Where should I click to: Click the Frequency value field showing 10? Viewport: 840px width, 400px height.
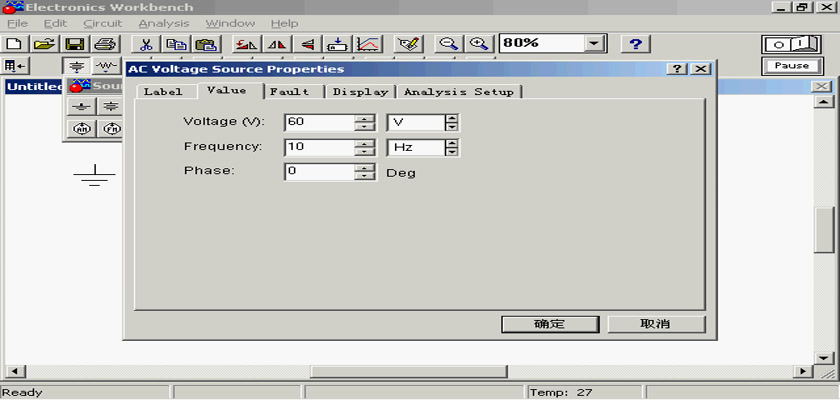click(x=320, y=148)
